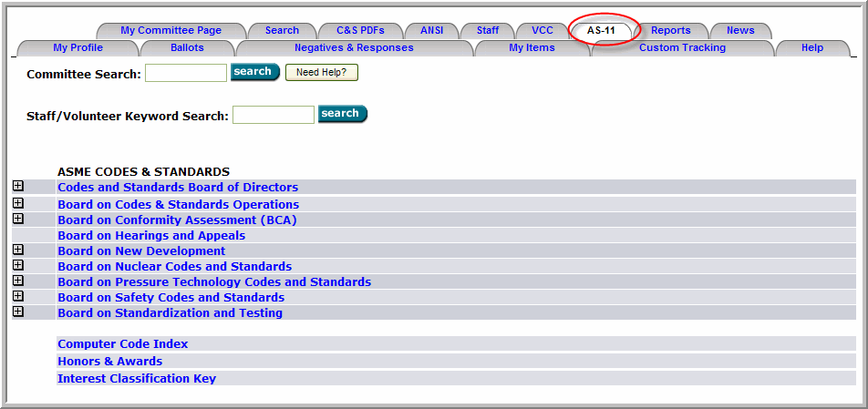Viewport: 868px width, 409px height.
Task: Expand Board on New Development
Action: click(x=18, y=250)
